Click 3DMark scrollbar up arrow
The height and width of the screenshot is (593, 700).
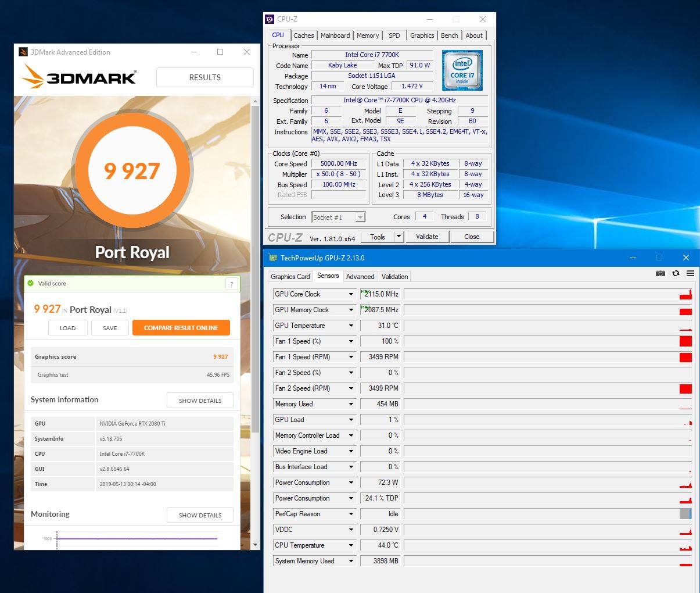point(256,102)
